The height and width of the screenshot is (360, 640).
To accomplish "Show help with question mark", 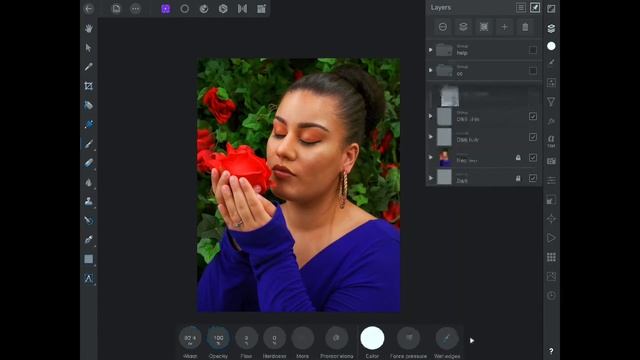I will tap(551, 351).
